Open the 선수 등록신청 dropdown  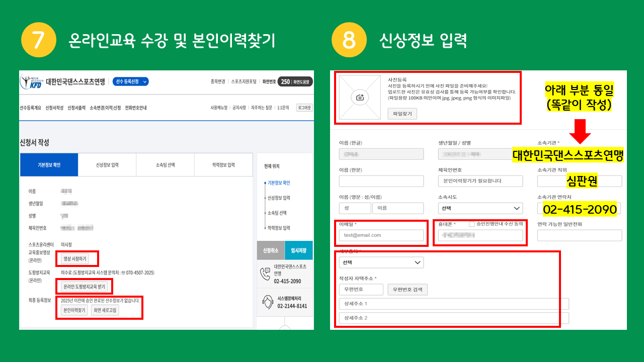click(x=130, y=81)
